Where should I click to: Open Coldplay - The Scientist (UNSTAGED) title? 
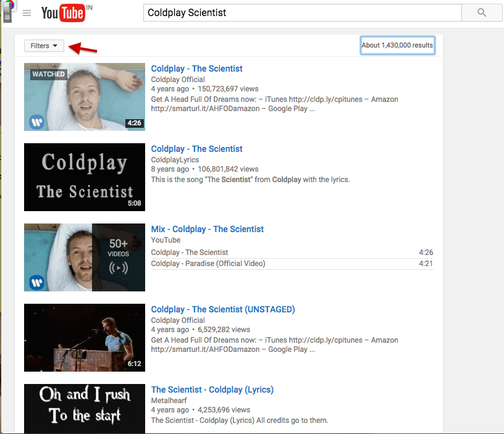(x=223, y=309)
